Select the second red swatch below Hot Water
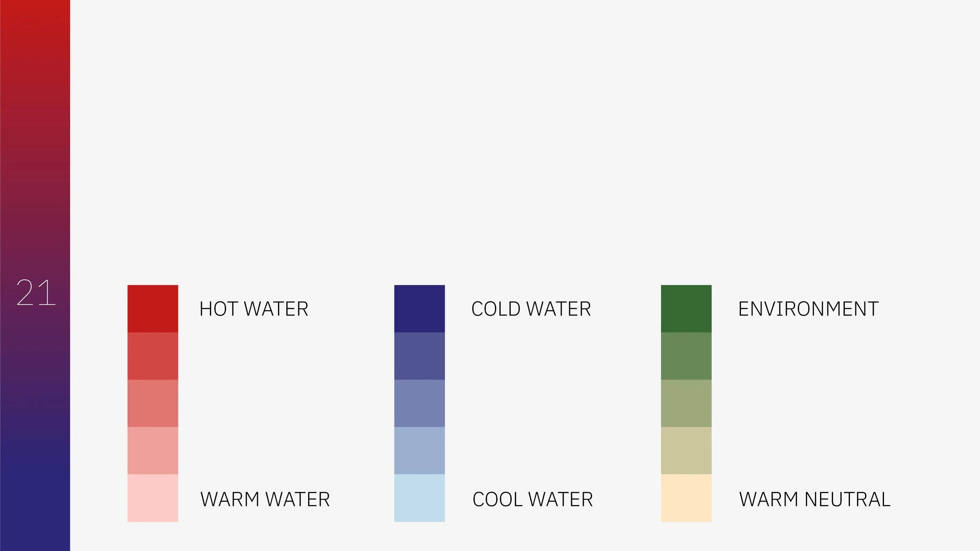Screen dimensions: 980x551 (x=153, y=356)
